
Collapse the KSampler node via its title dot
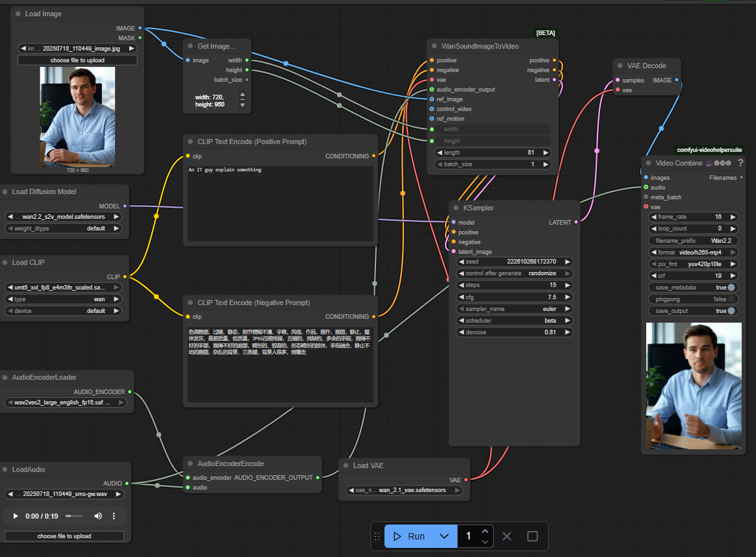coord(455,208)
